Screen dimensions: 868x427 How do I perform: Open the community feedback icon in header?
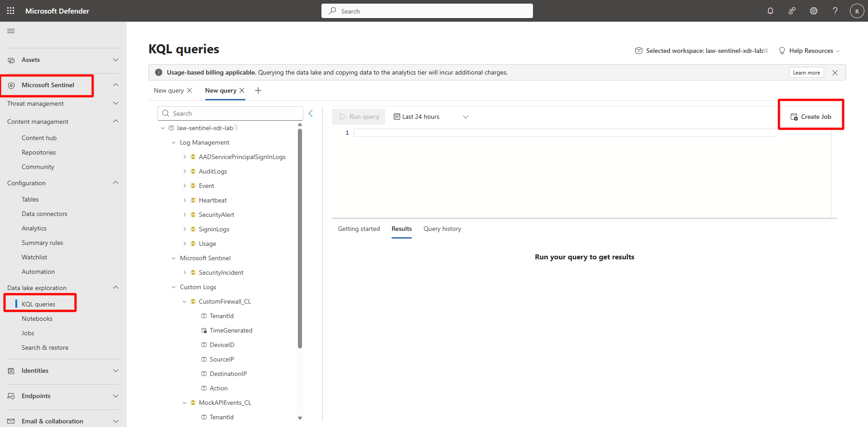pyautogui.click(x=792, y=11)
